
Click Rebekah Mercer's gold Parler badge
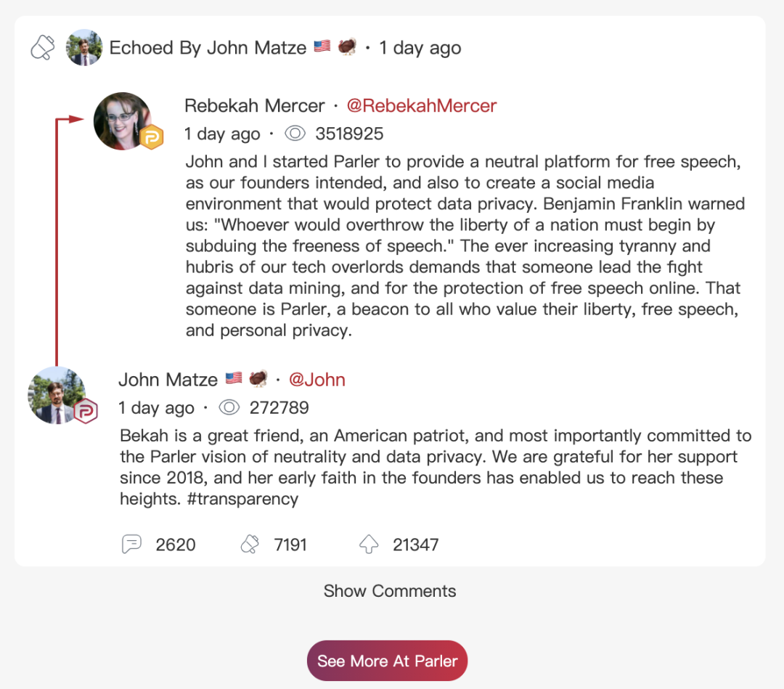tap(151, 137)
